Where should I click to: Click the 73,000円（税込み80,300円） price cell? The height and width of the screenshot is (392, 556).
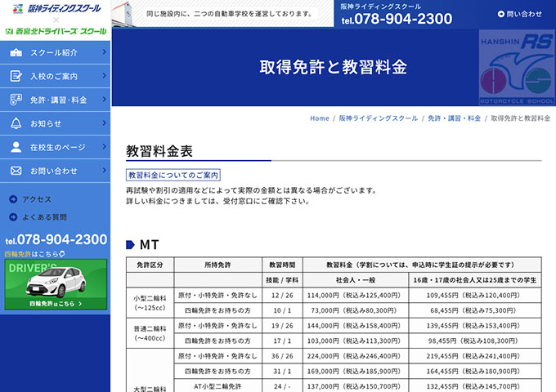click(x=356, y=310)
